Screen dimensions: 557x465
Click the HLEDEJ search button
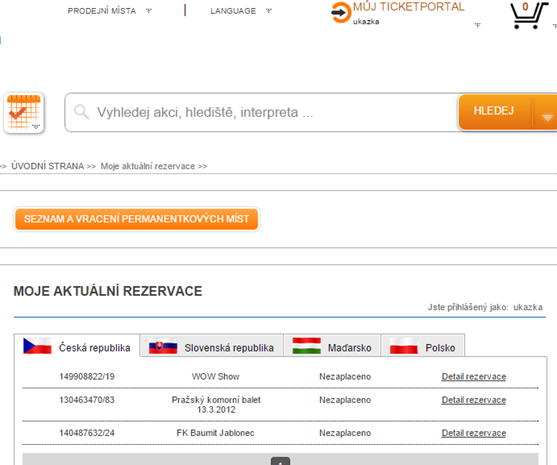[495, 111]
